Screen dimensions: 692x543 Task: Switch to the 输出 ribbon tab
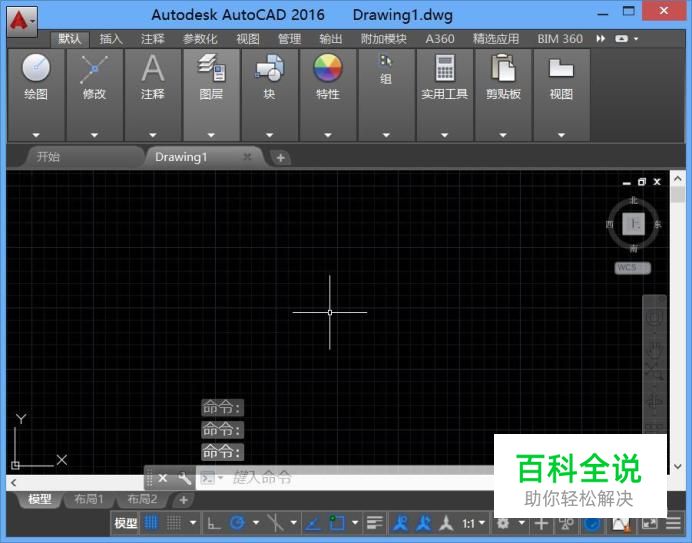331,39
